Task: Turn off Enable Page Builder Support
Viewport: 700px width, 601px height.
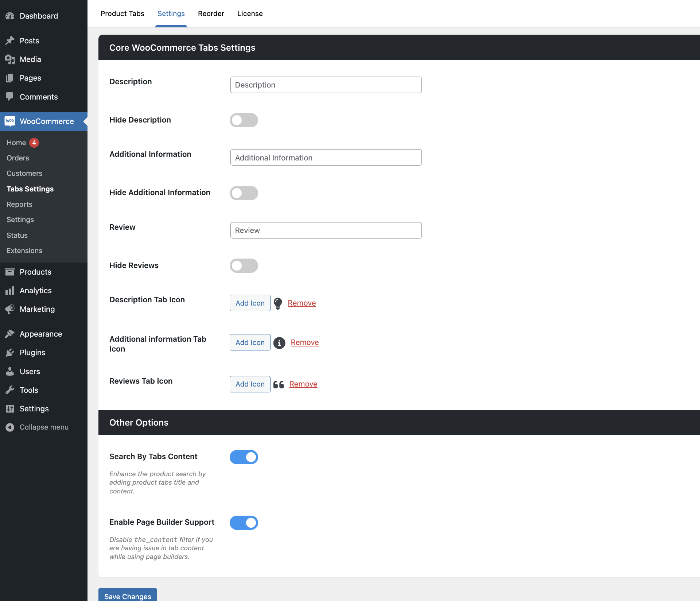Action: [244, 523]
